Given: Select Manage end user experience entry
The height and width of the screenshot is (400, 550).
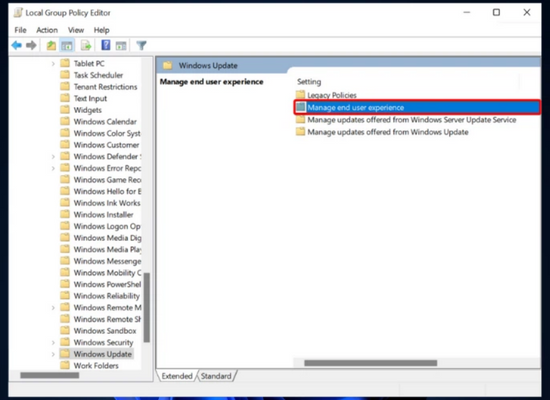Looking at the screenshot, I should point(417,107).
